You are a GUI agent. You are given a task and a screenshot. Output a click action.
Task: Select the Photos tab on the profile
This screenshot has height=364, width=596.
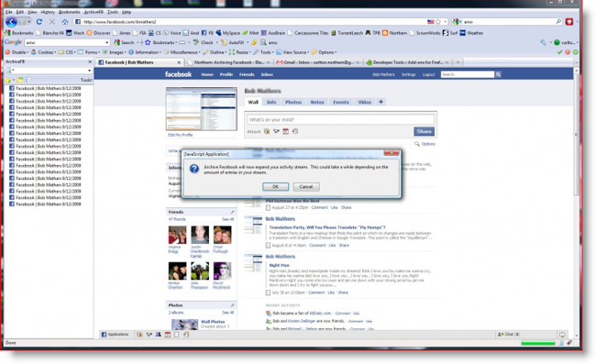[293, 102]
